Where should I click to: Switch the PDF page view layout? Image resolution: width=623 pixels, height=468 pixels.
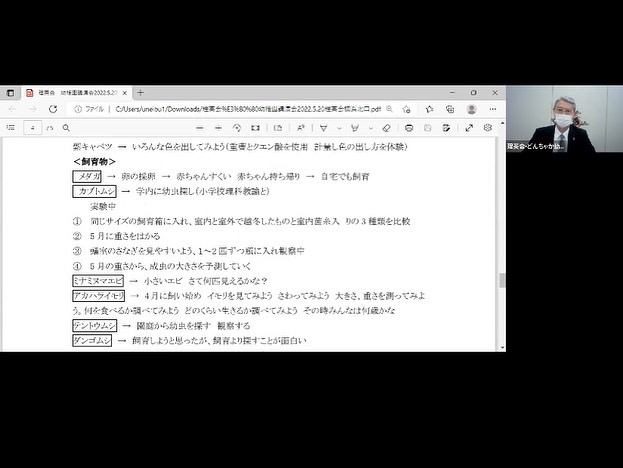[x=278, y=128]
